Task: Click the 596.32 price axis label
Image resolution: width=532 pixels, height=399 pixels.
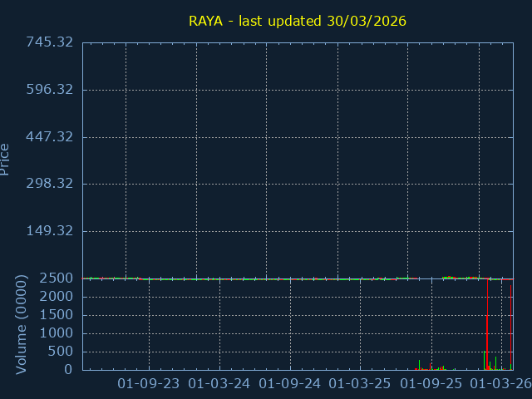Action: point(49,90)
